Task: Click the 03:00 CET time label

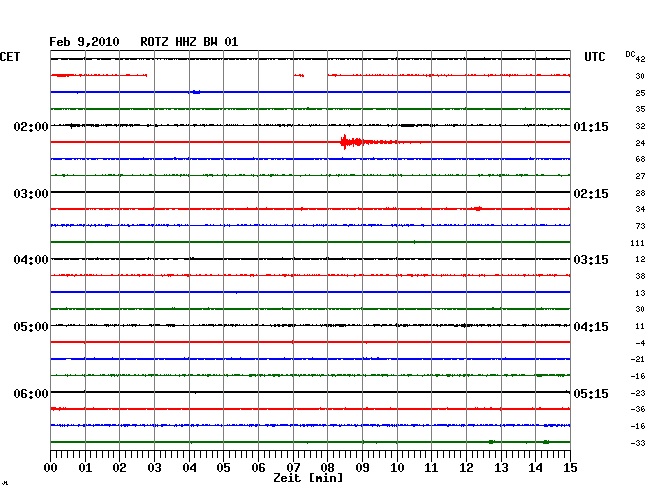Action: 31,194
